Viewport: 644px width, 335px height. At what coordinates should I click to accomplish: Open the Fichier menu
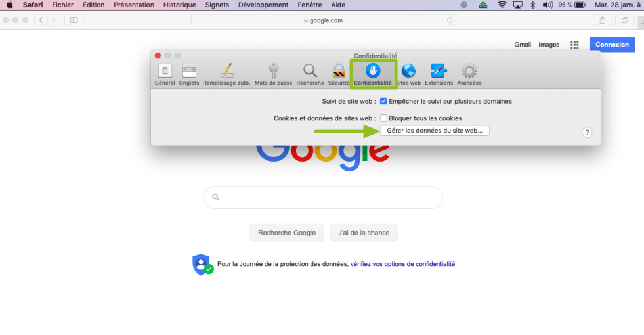point(63,5)
